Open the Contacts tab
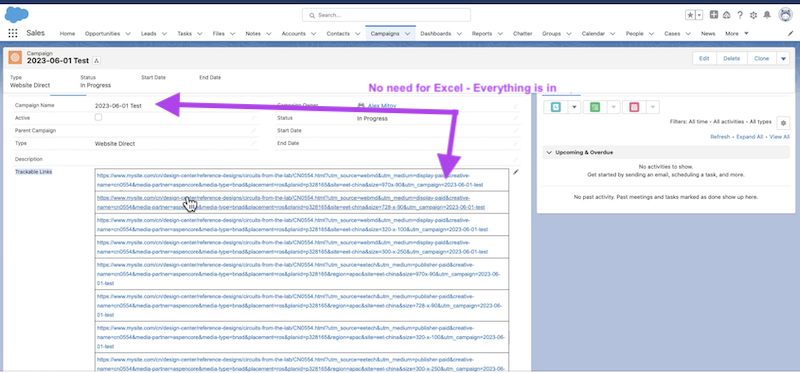Viewport: 800px width, 373px height. (x=338, y=34)
